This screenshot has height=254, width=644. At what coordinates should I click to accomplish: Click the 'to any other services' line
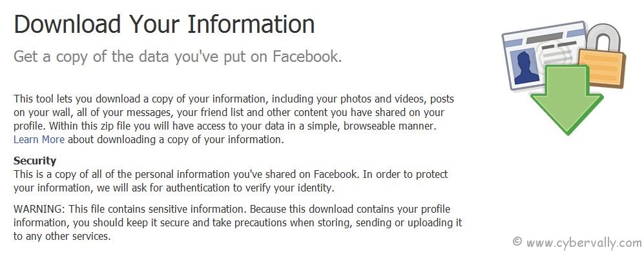point(62,237)
